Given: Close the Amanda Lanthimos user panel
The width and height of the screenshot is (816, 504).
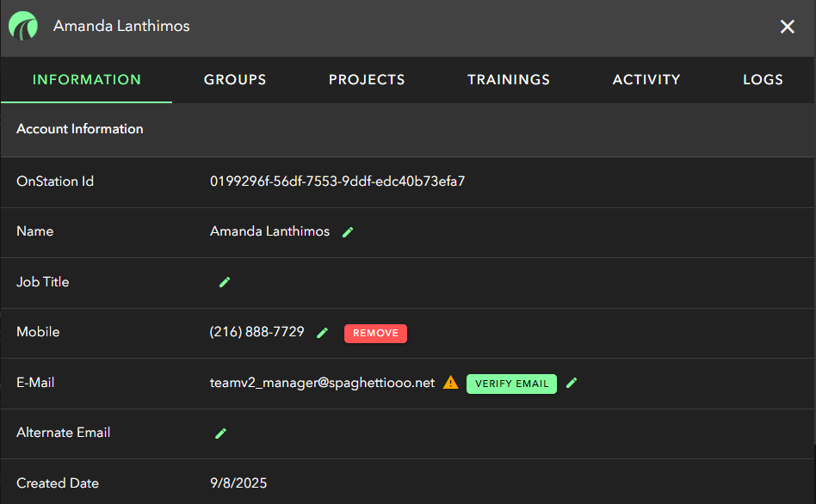Looking at the screenshot, I should coord(787,27).
